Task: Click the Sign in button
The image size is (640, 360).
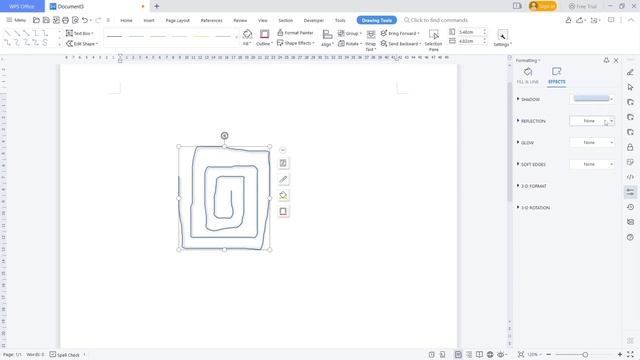Action: (542, 6)
